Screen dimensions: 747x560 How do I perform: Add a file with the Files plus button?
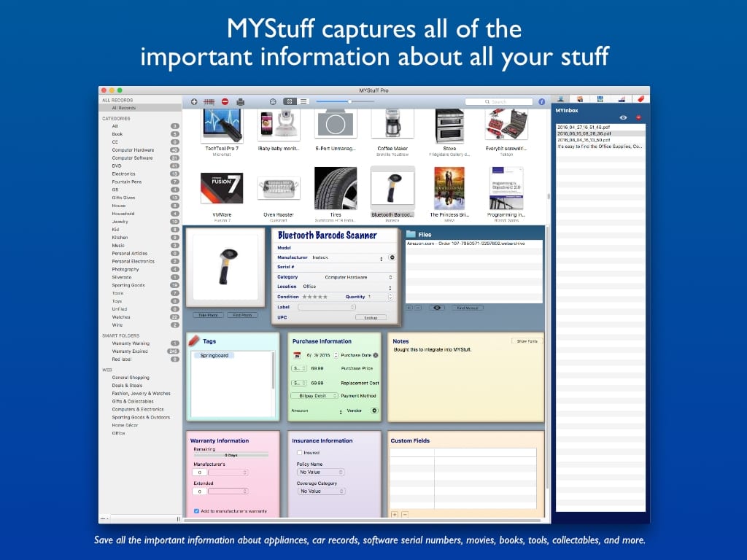[x=409, y=308]
